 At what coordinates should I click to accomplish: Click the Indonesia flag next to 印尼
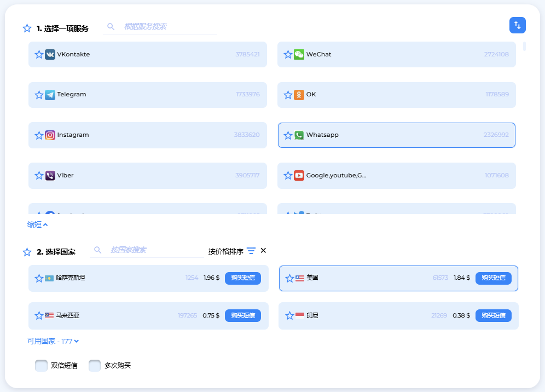coord(300,315)
